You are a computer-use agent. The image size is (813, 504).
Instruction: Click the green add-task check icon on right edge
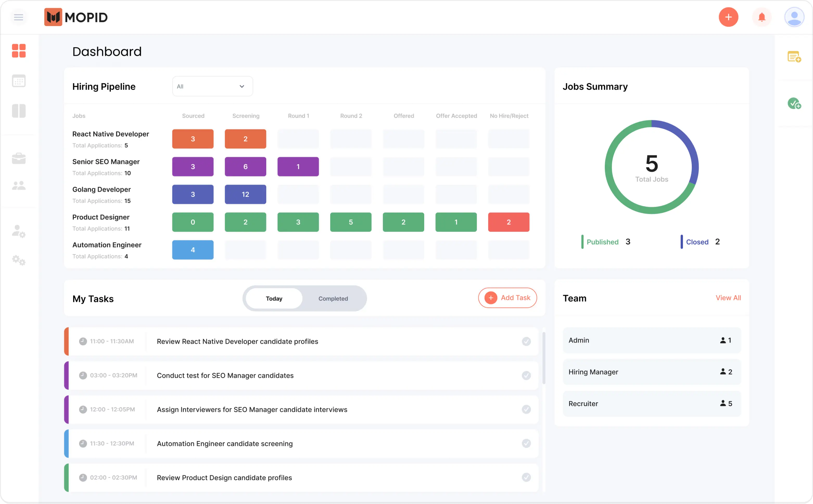pos(794,103)
